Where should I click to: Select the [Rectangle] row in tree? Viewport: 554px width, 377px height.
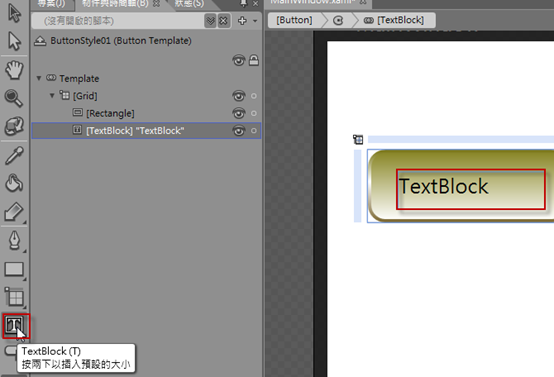point(147,113)
